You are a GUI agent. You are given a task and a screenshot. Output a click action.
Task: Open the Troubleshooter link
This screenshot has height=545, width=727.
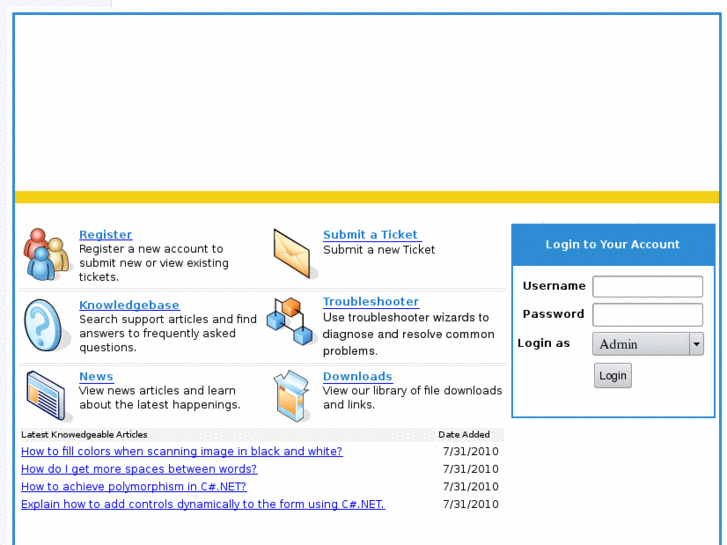[371, 301]
